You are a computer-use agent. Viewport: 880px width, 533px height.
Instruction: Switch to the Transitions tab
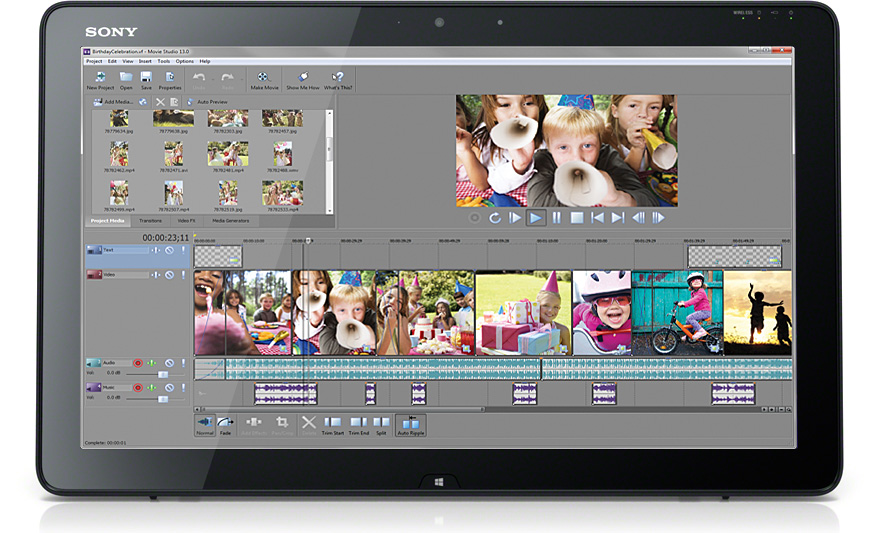(x=150, y=221)
